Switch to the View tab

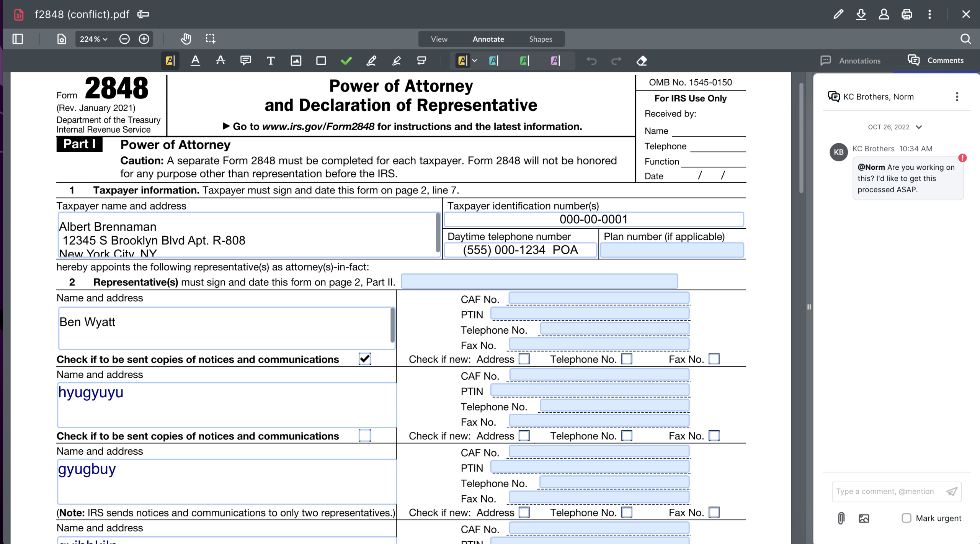(439, 39)
